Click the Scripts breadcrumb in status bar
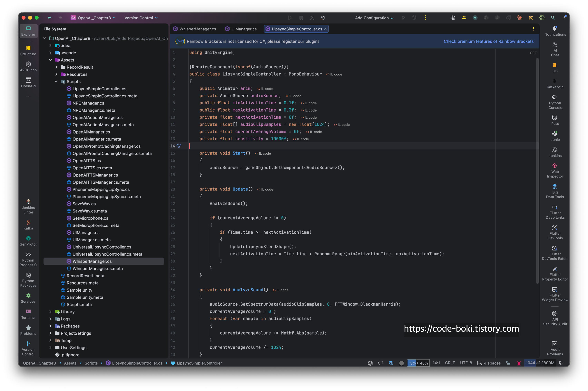This screenshot has height=391, width=588. point(91,363)
